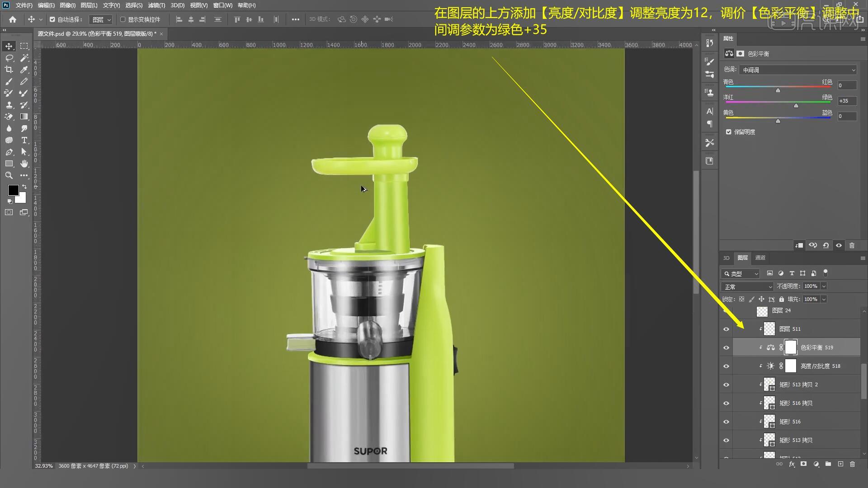Click the delete layer trash icon
This screenshot has width=868, height=488.
(x=852, y=464)
